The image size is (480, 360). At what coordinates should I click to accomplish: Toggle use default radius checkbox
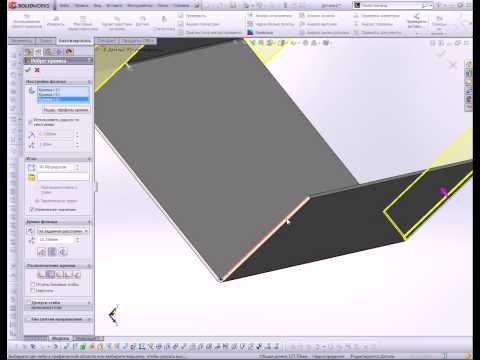30,122
